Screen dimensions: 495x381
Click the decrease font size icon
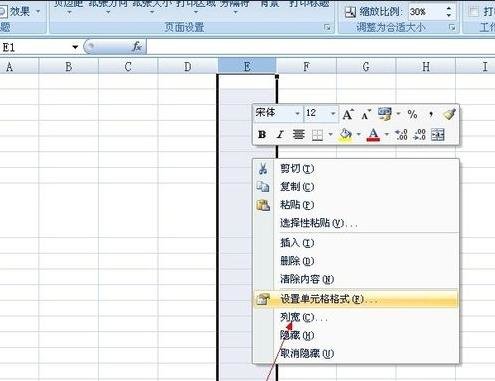tap(366, 114)
